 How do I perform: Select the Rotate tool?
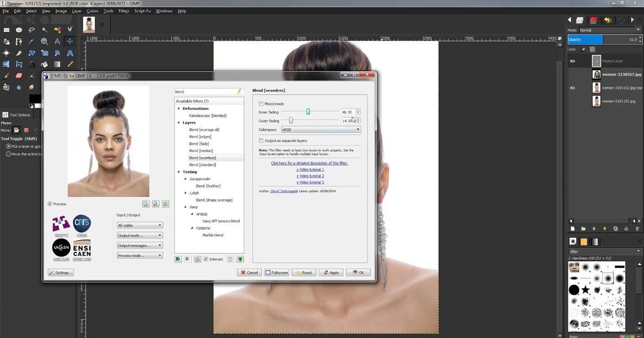pos(32,53)
